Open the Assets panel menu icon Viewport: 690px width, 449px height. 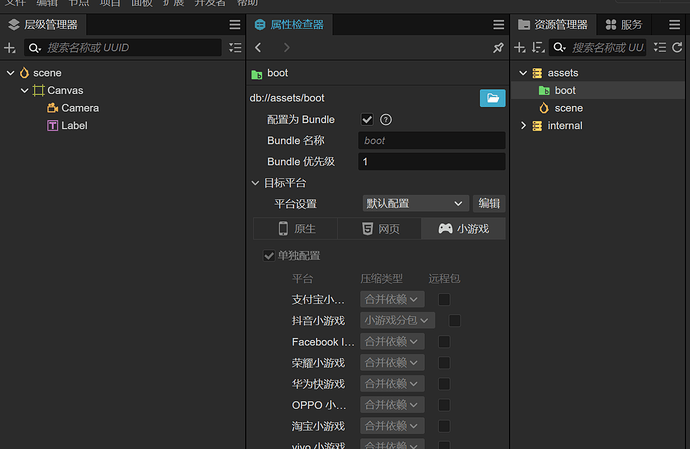[x=674, y=25]
